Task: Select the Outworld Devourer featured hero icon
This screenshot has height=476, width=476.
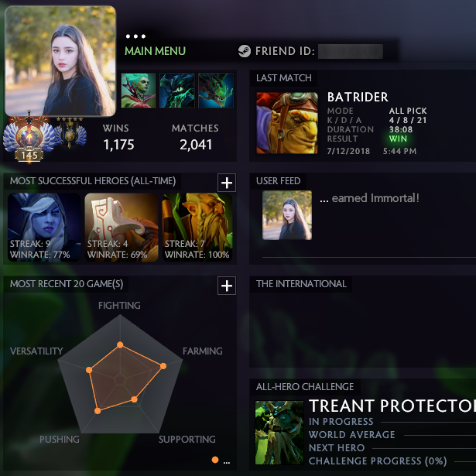Action: tap(177, 91)
